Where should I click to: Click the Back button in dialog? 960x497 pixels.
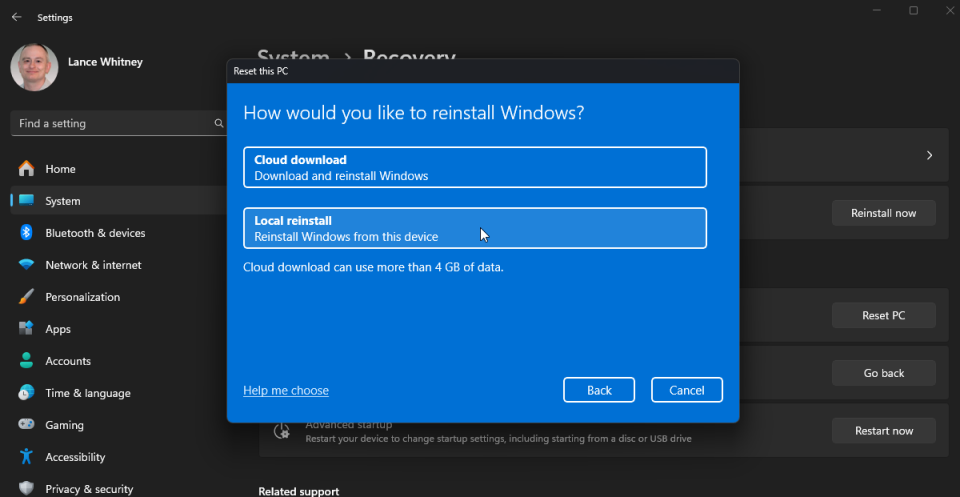click(599, 390)
